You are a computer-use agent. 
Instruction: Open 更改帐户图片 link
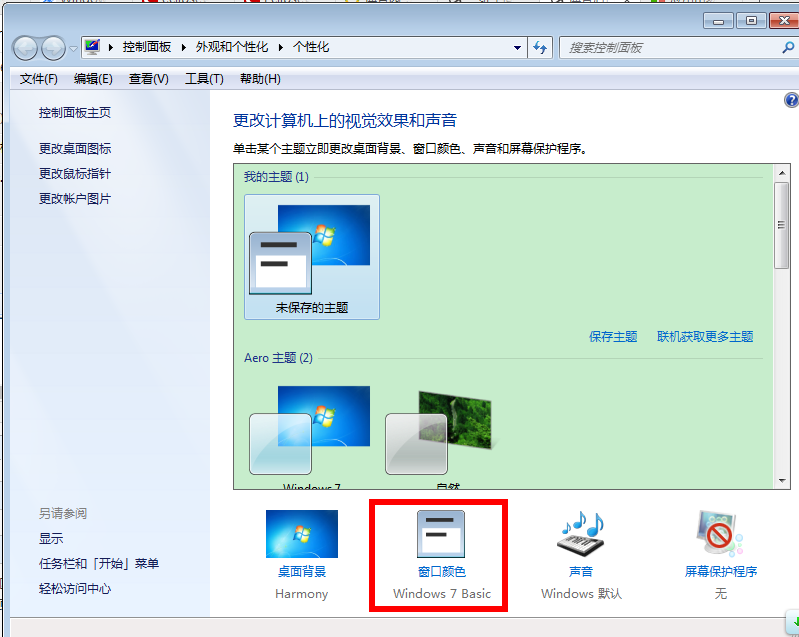click(75, 199)
